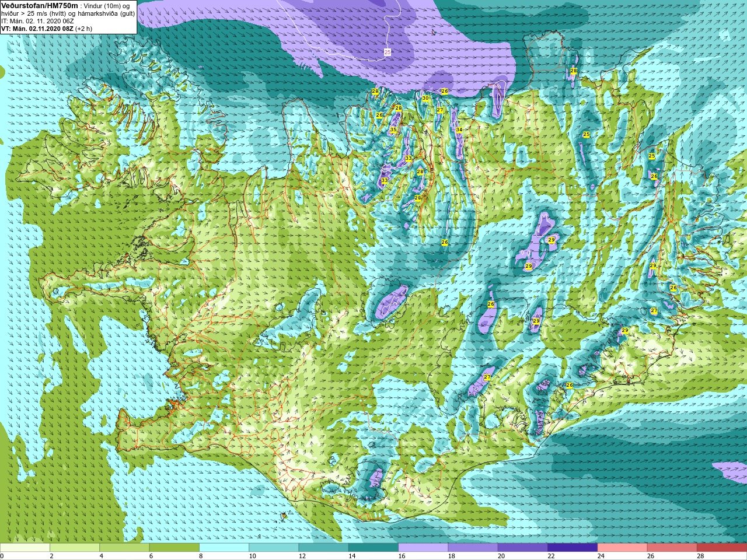Click the yellow gust label "35"

393,129
